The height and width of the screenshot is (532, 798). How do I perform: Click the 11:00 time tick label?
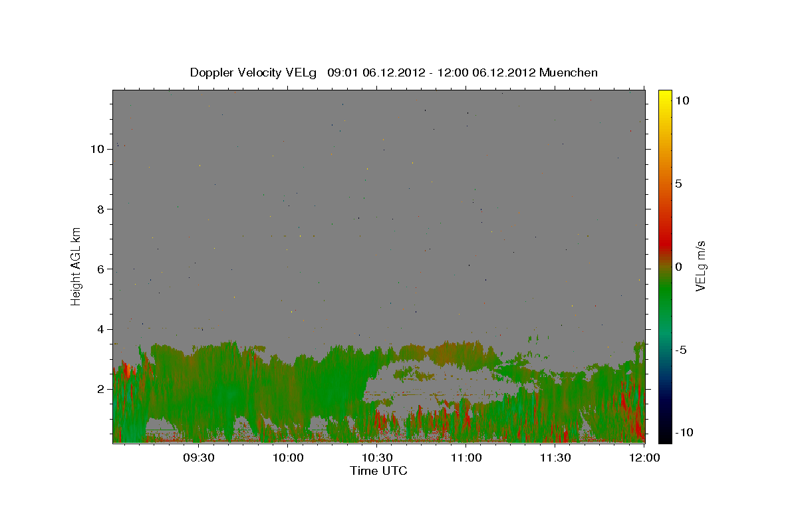tap(466, 458)
